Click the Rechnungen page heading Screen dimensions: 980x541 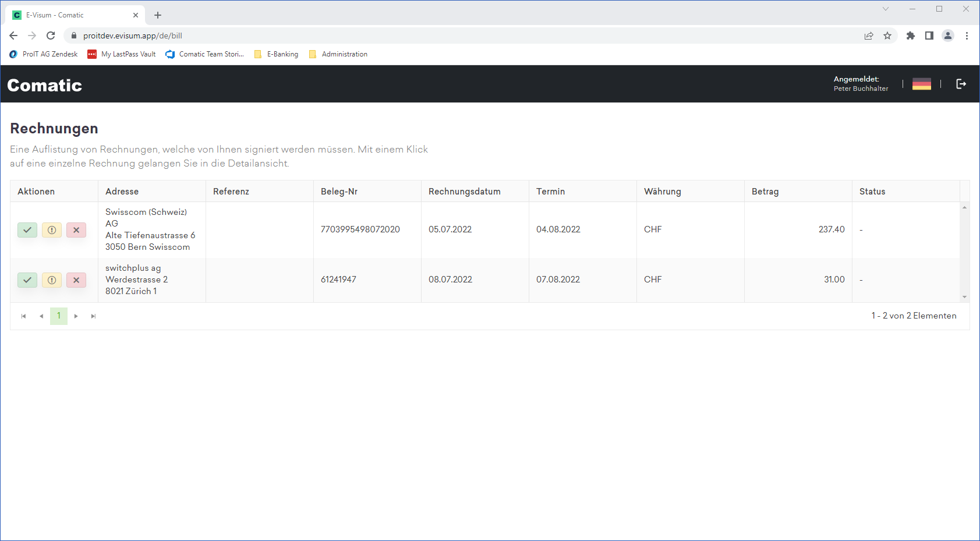pyautogui.click(x=54, y=128)
